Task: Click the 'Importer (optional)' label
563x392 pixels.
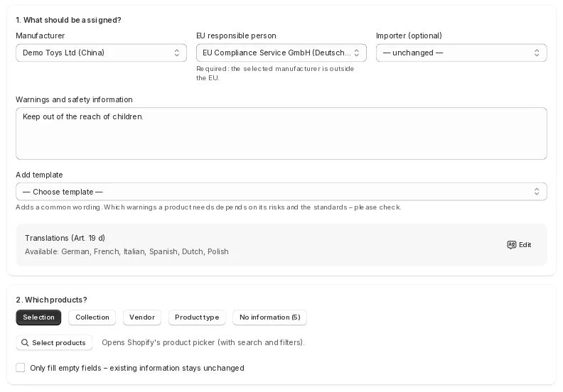Action: pos(409,36)
